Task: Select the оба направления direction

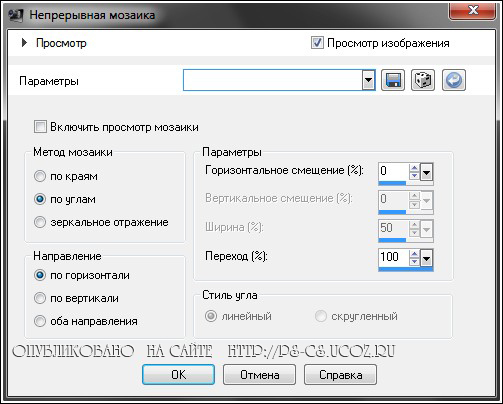Action: [40, 321]
